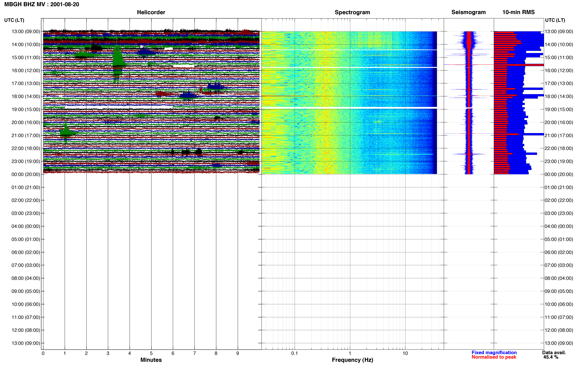This screenshot has width=588, height=368.
Task: Select the "Frequency (Hz)" axis label
Action: tap(352, 360)
